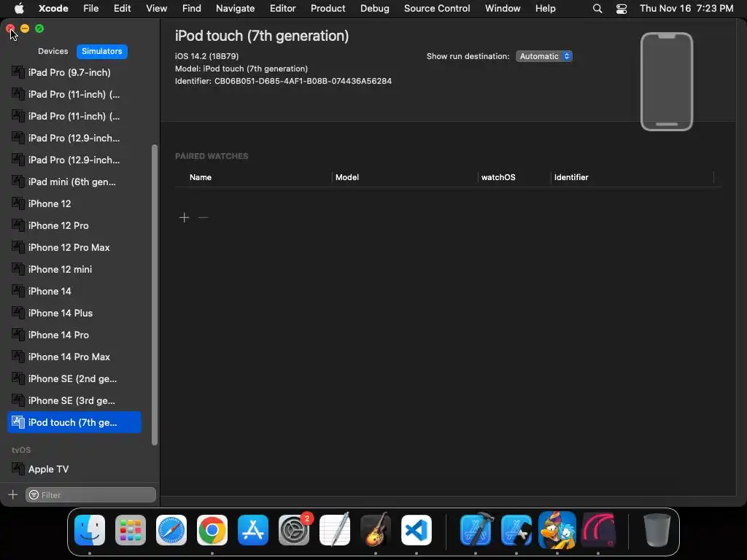The height and width of the screenshot is (560, 747).
Task: Open GarageBand guitar icon in dock
Action: point(376,530)
